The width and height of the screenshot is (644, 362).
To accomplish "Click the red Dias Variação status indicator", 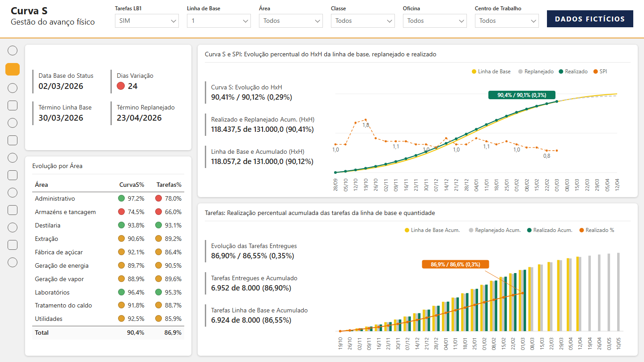I will pyautogui.click(x=120, y=86).
